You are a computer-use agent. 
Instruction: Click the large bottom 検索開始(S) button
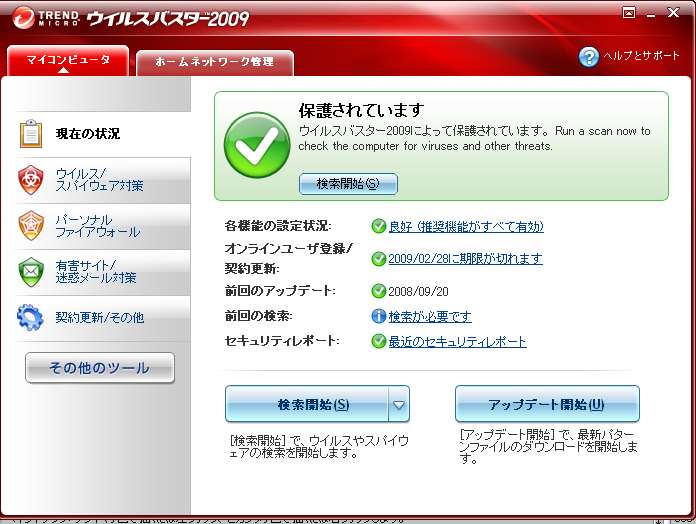coord(307,404)
